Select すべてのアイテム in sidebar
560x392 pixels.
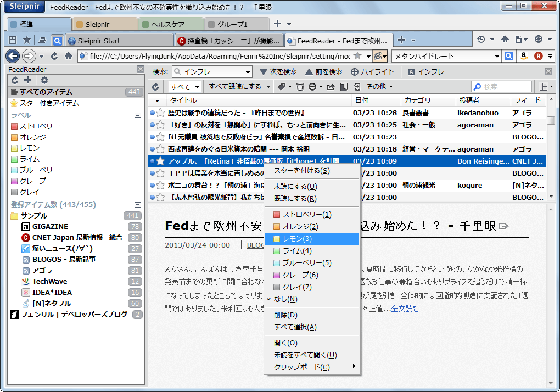point(76,92)
